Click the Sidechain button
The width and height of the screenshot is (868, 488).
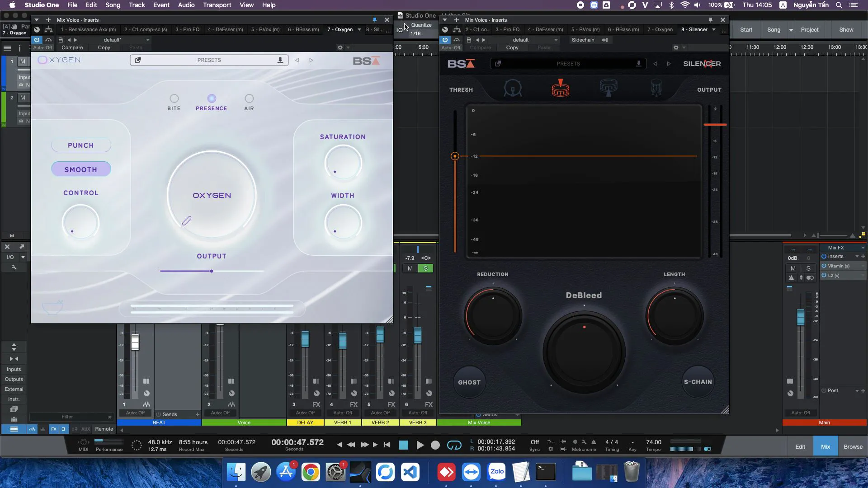tap(583, 40)
